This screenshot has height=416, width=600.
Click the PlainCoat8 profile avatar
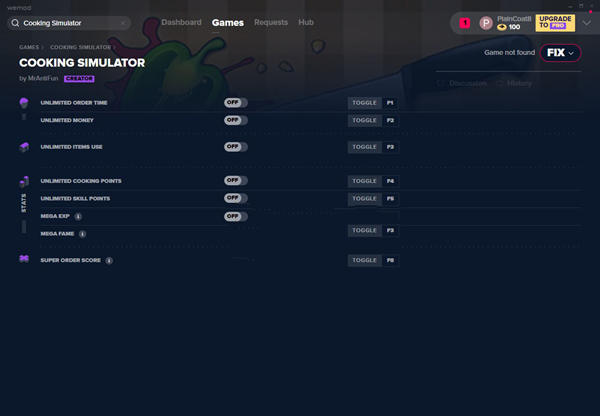[x=486, y=23]
